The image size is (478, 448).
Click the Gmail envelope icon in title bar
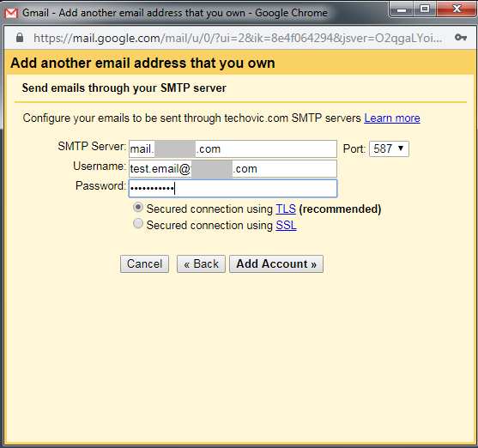point(11,13)
